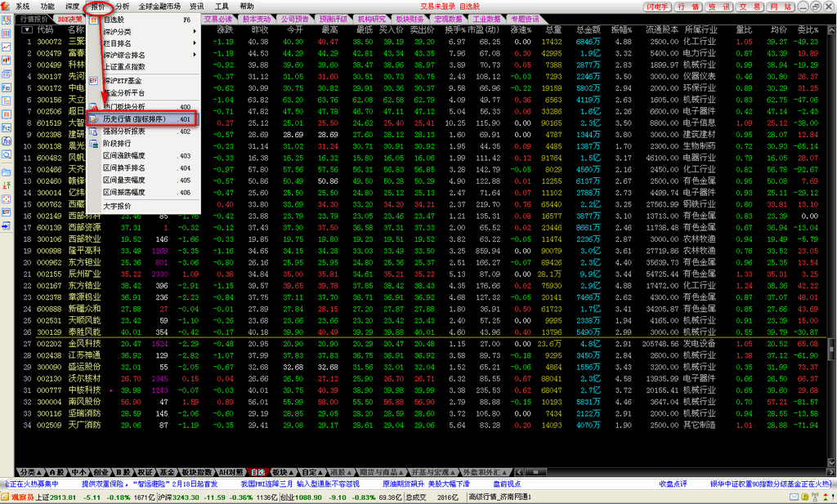The height and width of the screenshot is (504, 837).
Task: Click the Fiz sidebar icon
Action: tap(6, 128)
